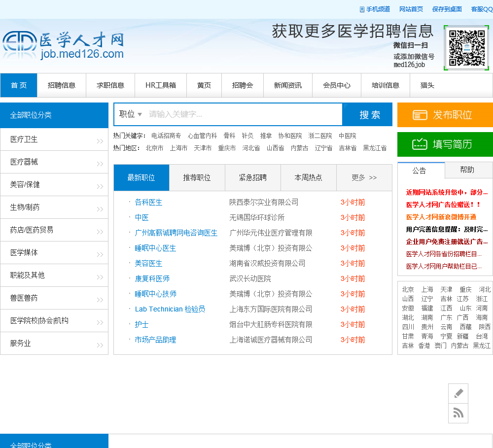Expand the 生物/制药 category chevron
This screenshot has height=448, width=493.
point(100,209)
